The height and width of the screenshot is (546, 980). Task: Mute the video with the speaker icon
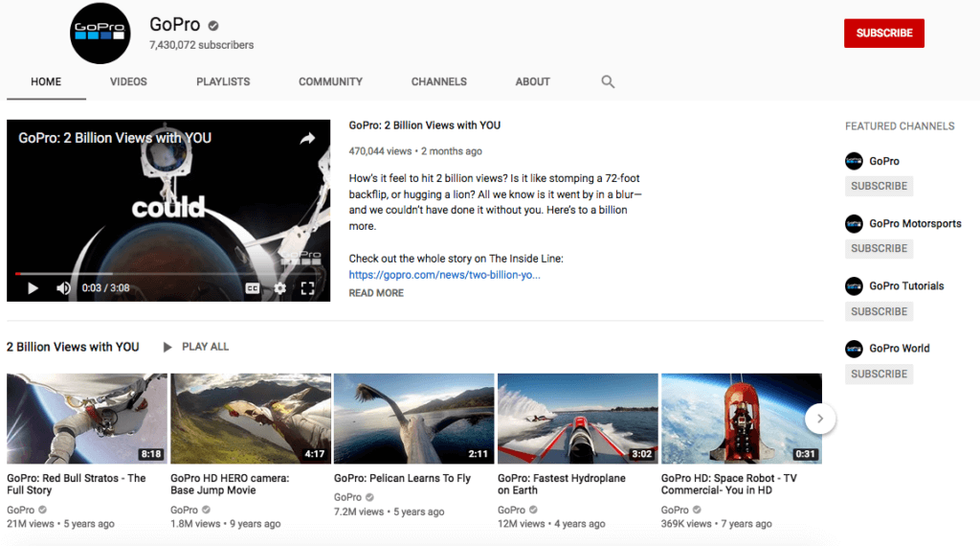[x=63, y=288]
